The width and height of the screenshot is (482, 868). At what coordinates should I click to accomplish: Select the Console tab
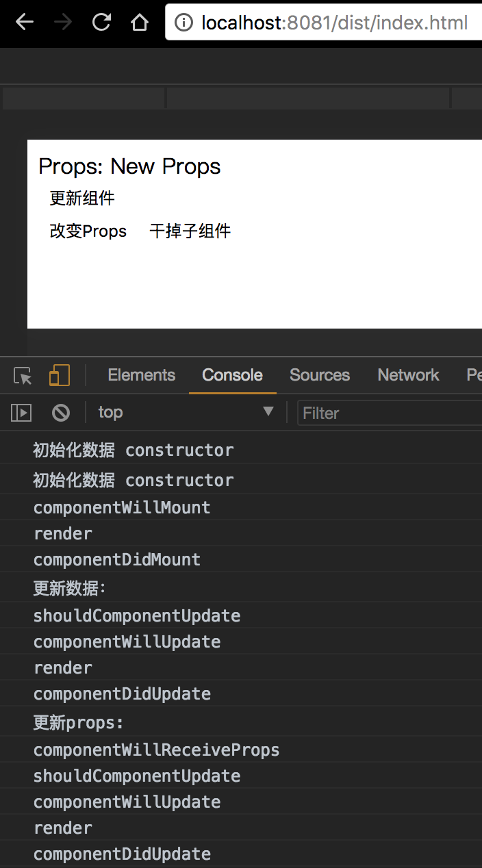coord(232,375)
